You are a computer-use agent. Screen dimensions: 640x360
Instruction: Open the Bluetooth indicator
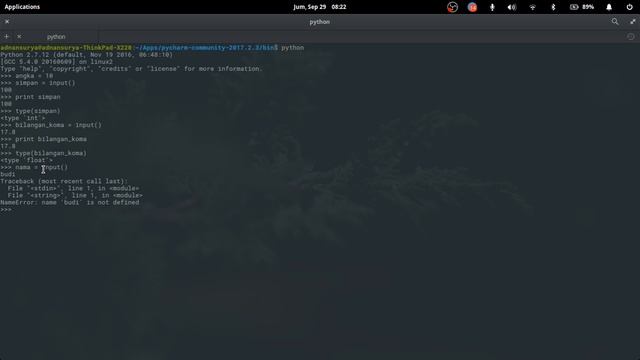[x=553, y=7]
